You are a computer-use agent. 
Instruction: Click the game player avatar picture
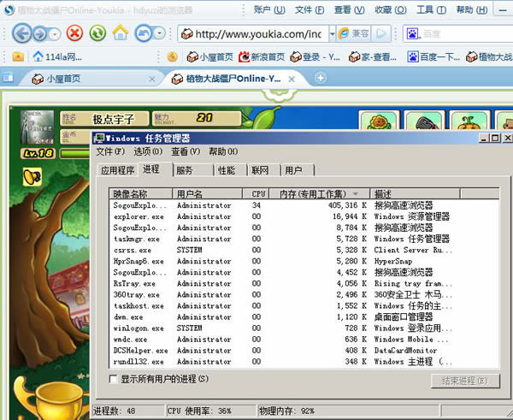tap(37, 127)
